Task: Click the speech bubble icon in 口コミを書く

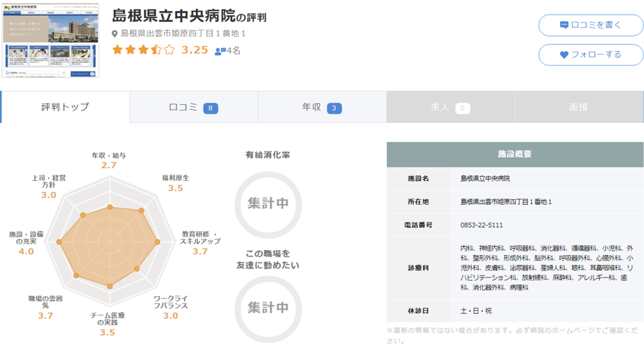Action: click(x=564, y=25)
